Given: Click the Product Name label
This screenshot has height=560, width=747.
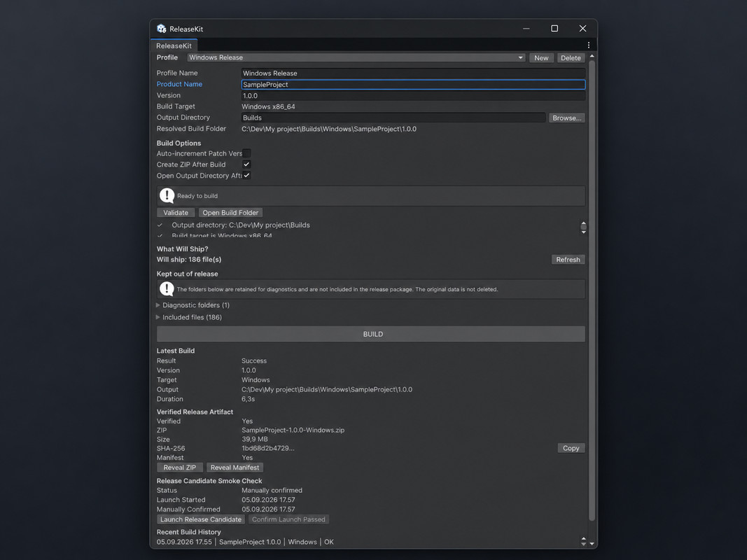Looking at the screenshot, I should [x=179, y=84].
